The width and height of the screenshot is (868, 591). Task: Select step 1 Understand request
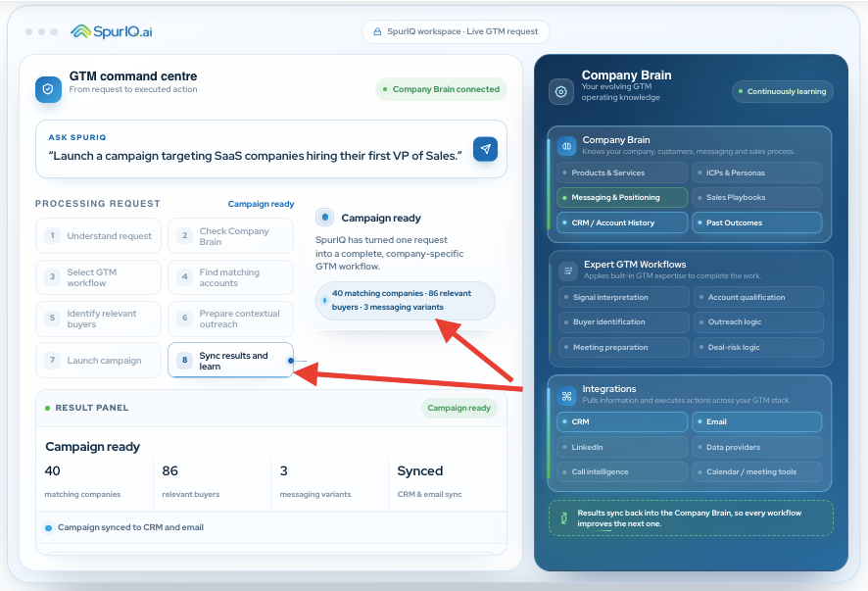pyautogui.click(x=99, y=236)
